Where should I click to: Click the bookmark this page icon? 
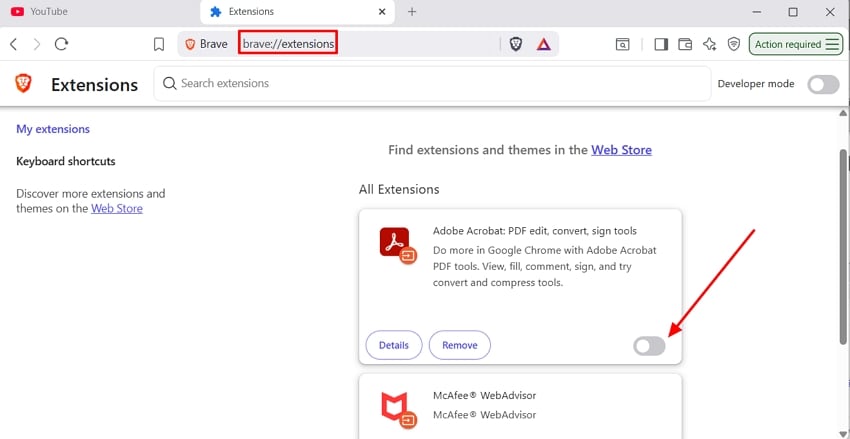pyautogui.click(x=159, y=44)
